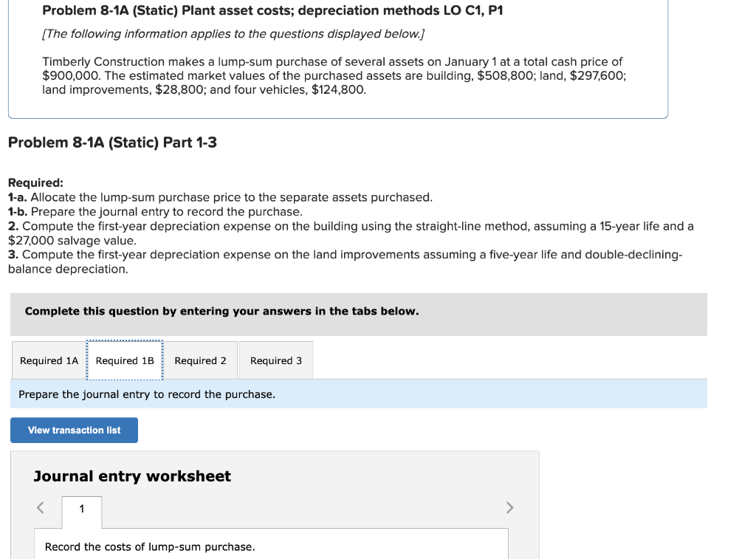Screen dimensions: 756x559
Task: Click the left chevron in the journal worksheet
Action: [41, 507]
